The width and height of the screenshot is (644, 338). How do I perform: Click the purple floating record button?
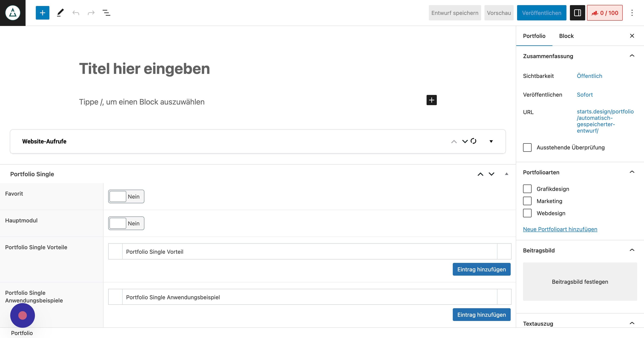point(23,315)
